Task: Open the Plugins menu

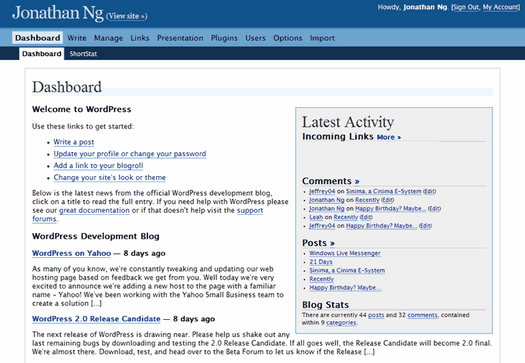Action: (224, 38)
